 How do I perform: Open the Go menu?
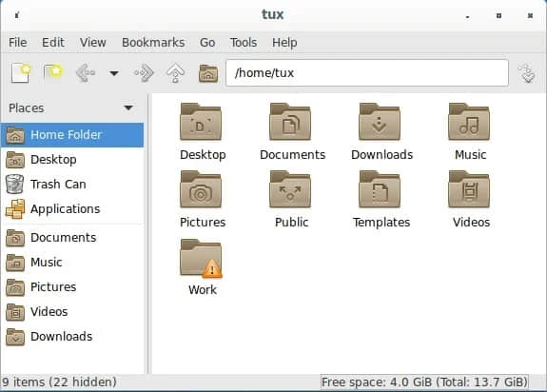(x=206, y=43)
